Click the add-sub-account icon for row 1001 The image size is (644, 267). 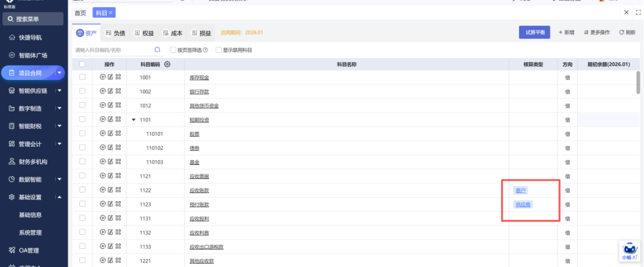click(x=103, y=77)
